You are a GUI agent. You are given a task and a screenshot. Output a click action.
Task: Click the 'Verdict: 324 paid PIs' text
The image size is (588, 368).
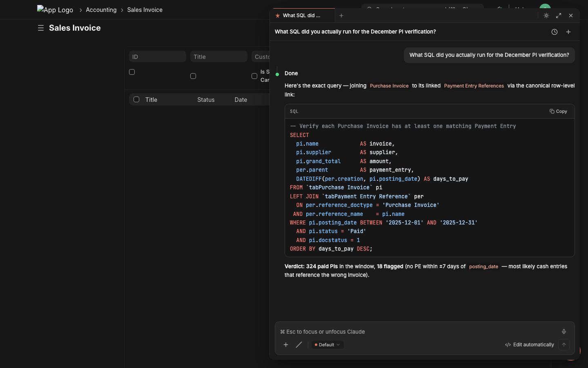pyautogui.click(x=311, y=266)
